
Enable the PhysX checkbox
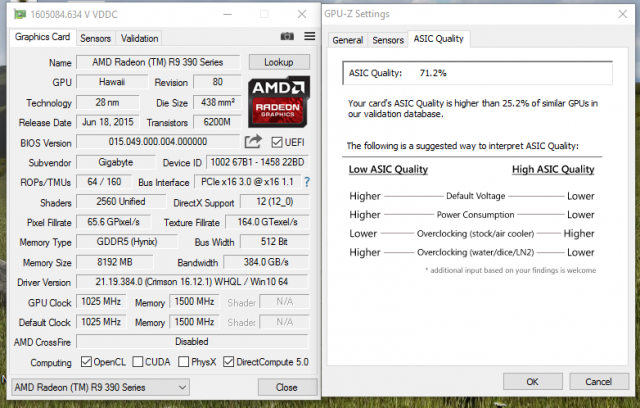point(187,362)
